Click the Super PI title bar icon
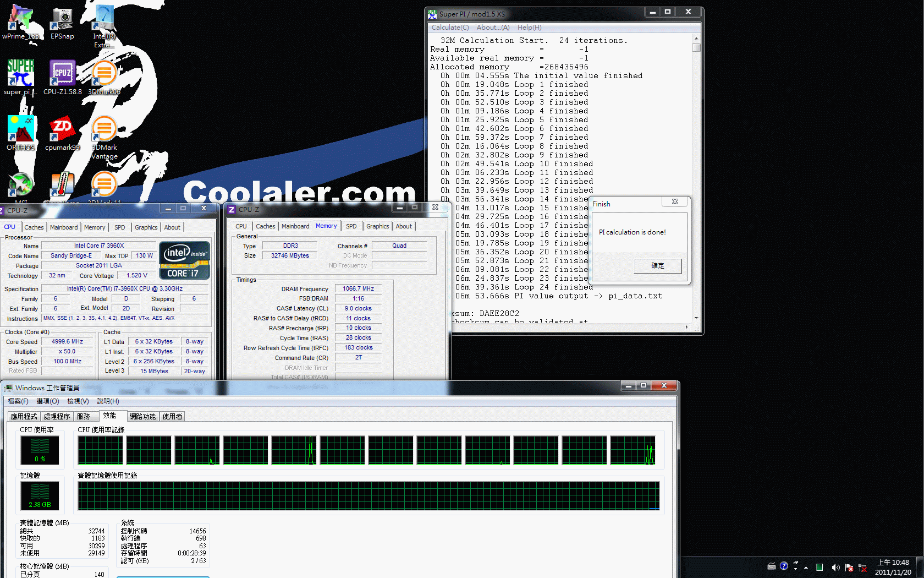 pyautogui.click(x=432, y=14)
